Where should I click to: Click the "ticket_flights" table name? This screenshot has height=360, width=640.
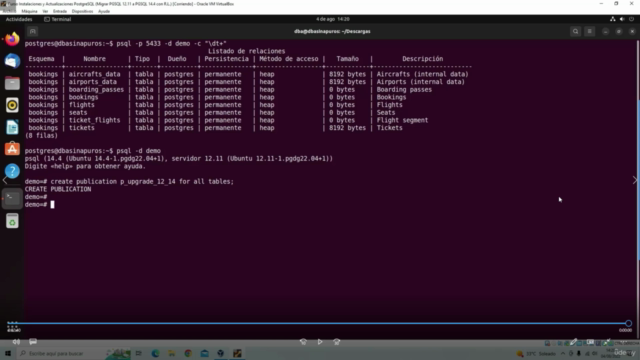pos(94,120)
